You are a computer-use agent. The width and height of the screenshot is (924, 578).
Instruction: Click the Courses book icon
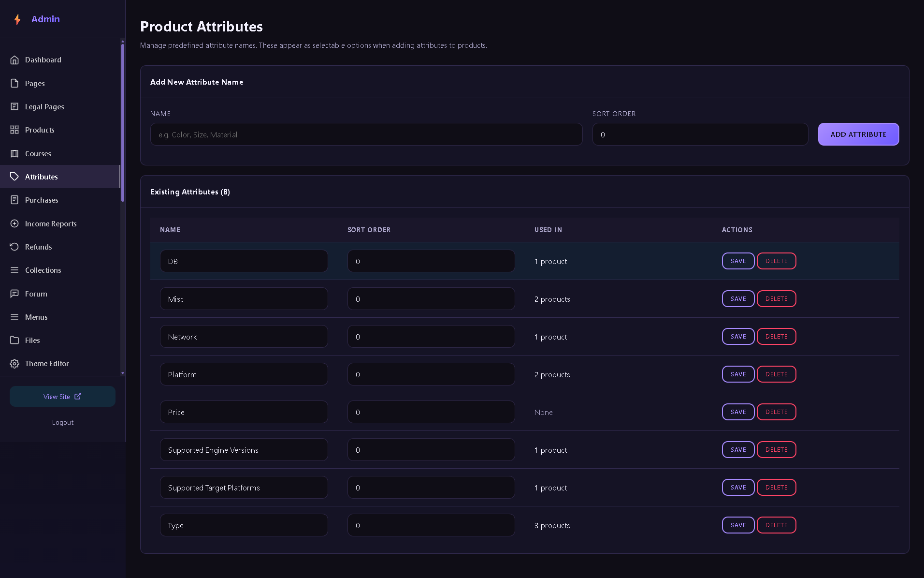click(14, 153)
